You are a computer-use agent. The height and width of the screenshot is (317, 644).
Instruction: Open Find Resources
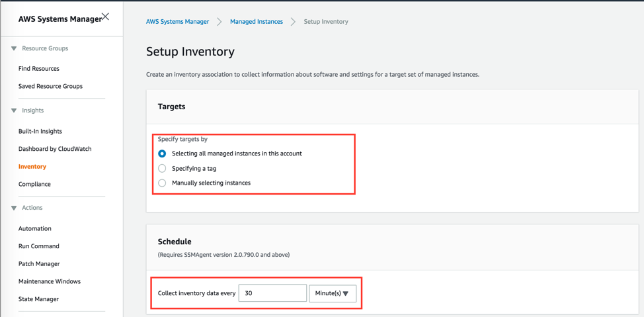[x=38, y=69]
